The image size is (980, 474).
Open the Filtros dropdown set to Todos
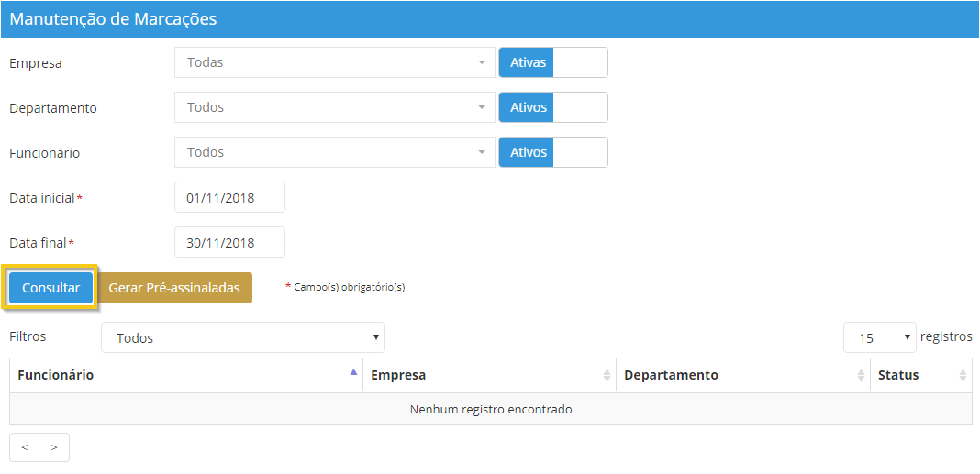243,338
